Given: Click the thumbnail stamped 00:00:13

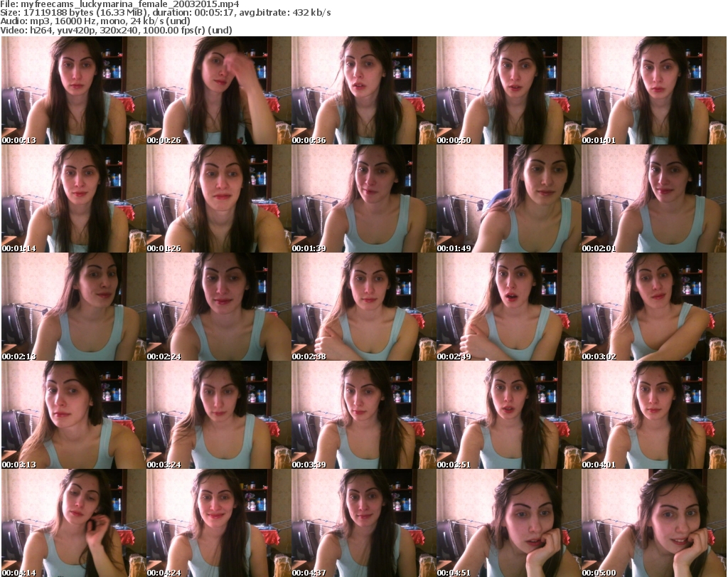Looking at the screenshot, I should pos(74,90).
